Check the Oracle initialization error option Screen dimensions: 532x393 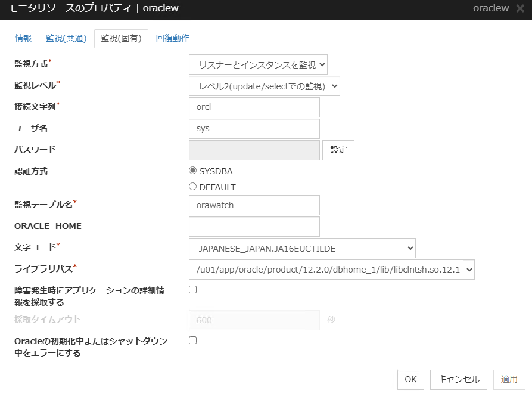pyautogui.click(x=192, y=340)
